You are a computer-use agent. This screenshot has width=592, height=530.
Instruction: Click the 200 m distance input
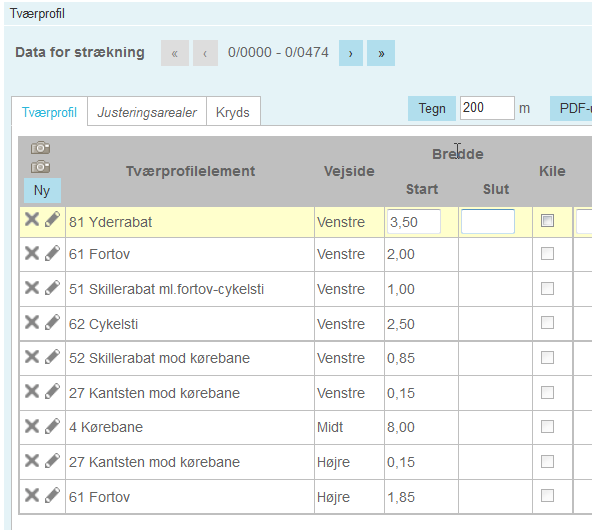pos(487,108)
